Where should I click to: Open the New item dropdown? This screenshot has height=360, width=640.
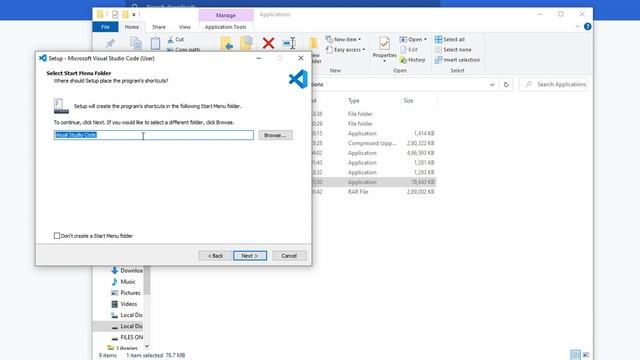(343, 40)
